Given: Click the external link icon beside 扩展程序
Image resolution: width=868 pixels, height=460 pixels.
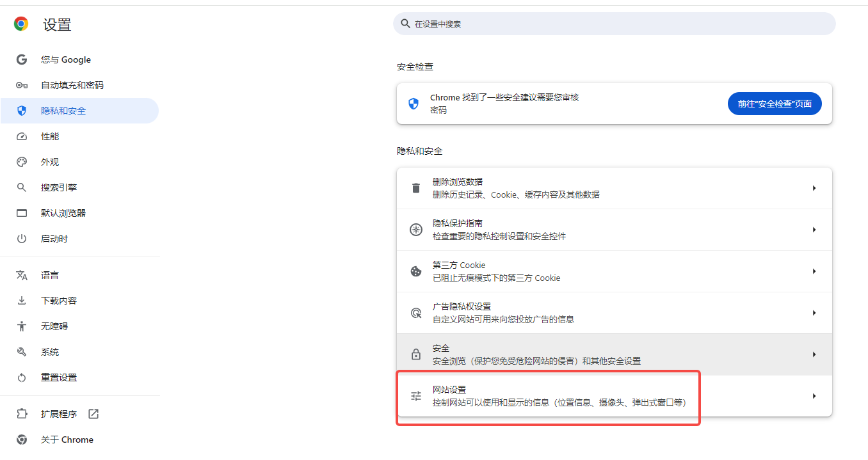Looking at the screenshot, I should coord(93,414).
